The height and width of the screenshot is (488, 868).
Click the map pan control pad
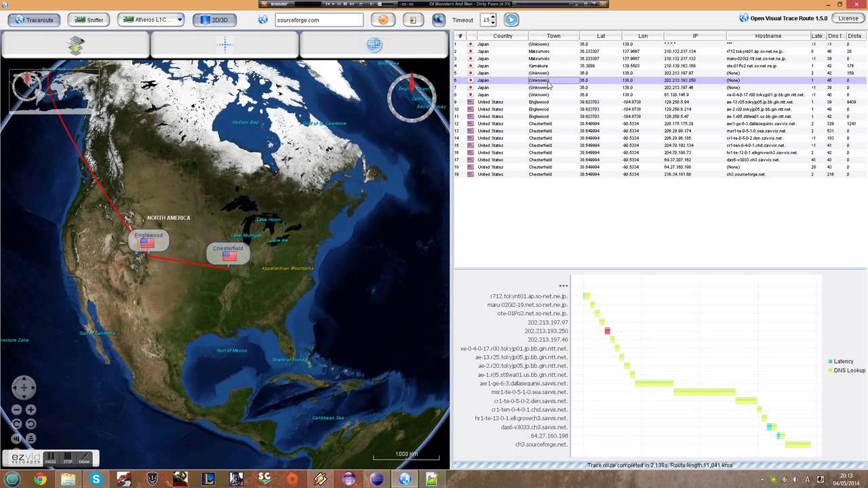pyautogui.click(x=24, y=388)
